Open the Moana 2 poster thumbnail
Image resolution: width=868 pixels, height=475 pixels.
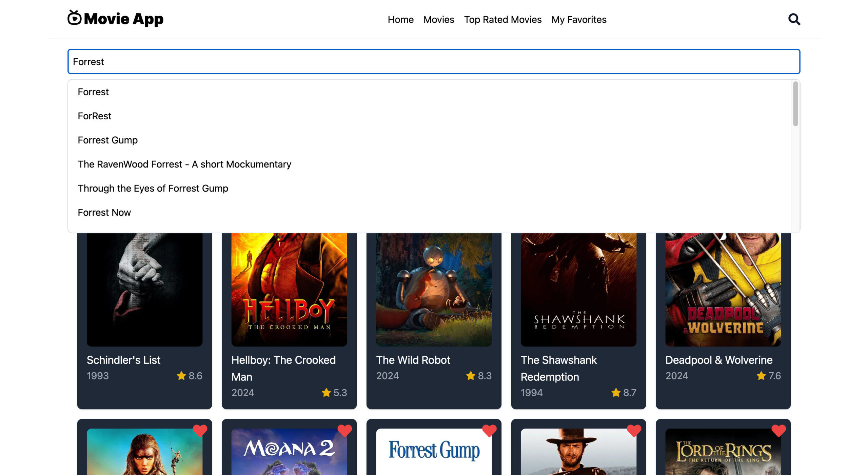(289, 452)
